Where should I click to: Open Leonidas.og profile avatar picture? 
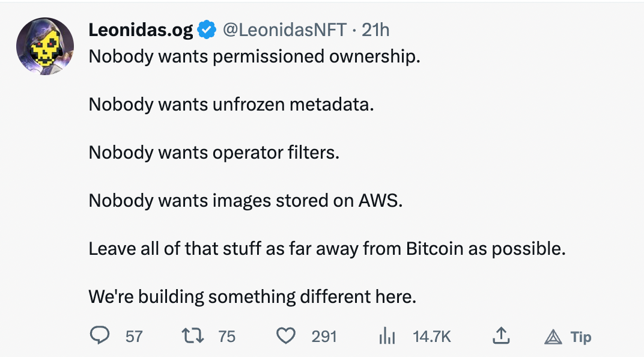click(x=45, y=46)
